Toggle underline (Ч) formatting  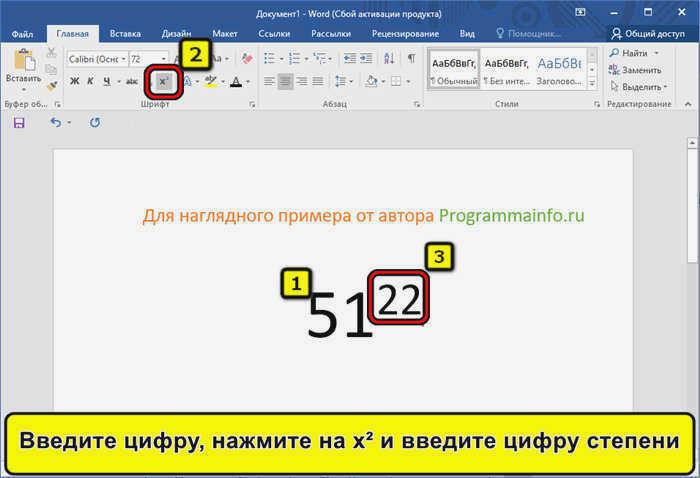(107, 81)
